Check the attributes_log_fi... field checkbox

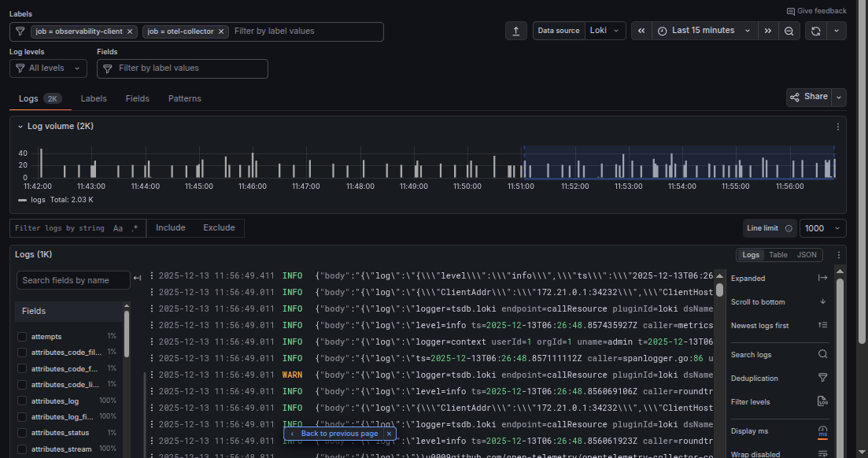coord(22,417)
